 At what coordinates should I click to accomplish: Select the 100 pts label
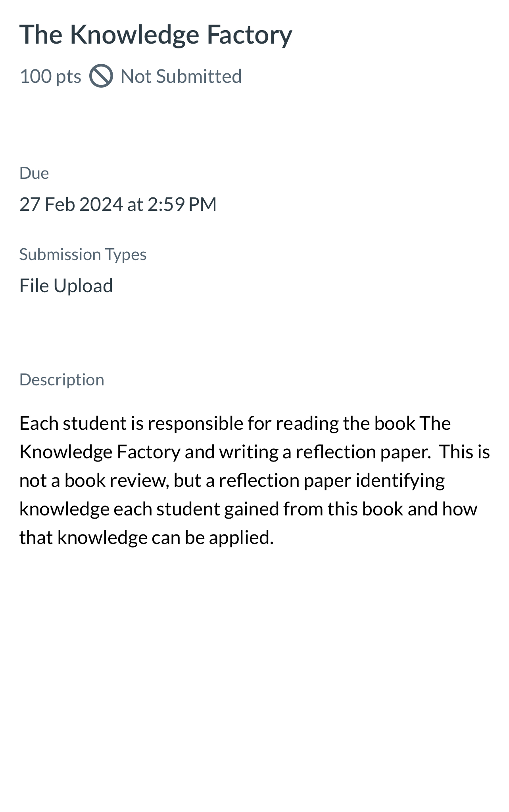50,76
